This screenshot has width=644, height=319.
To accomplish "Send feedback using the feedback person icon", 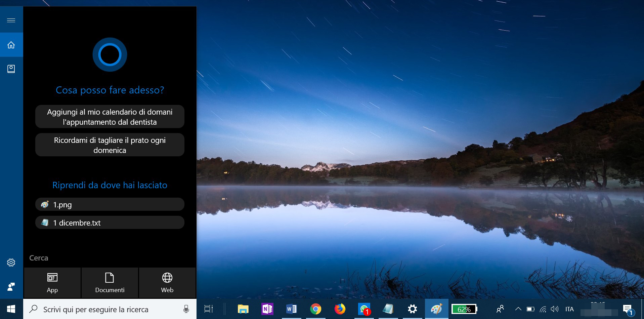I will 11,286.
